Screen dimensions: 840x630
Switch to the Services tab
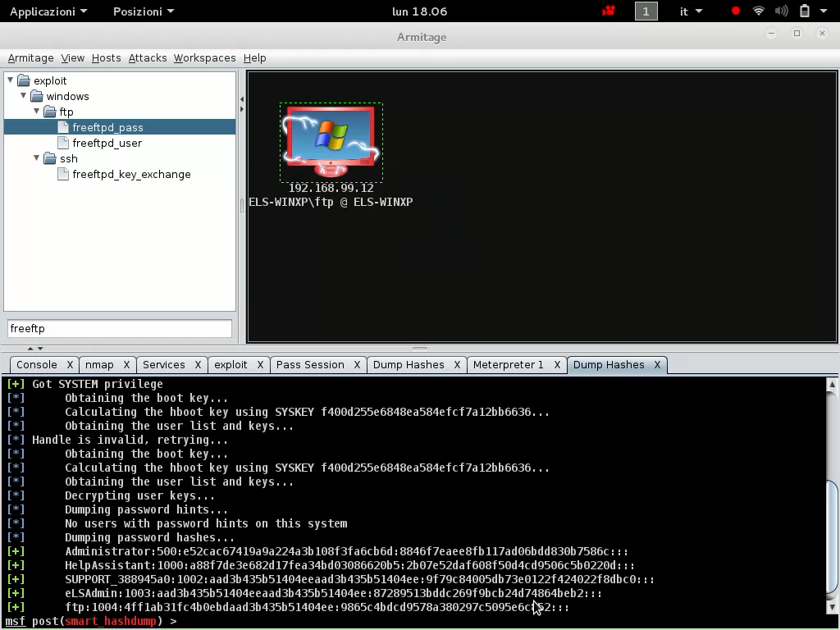point(164,365)
